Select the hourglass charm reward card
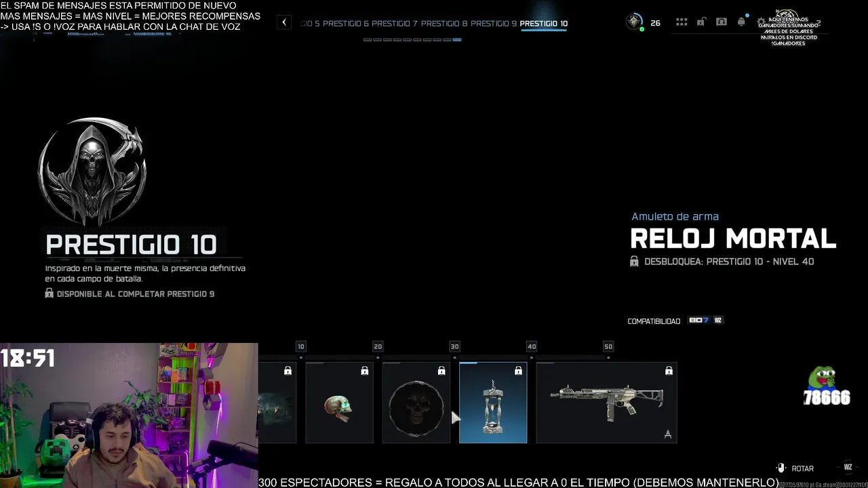 pos(493,403)
